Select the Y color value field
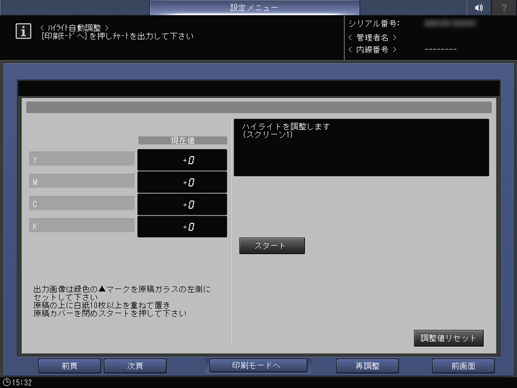517x388 pixels. click(182, 160)
